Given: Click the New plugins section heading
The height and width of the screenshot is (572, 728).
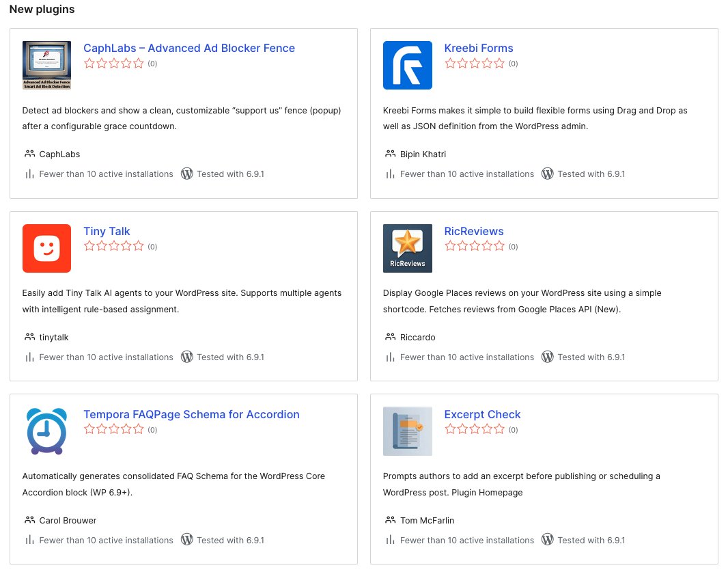Looking at the screenshot, I should pos(42,10).
